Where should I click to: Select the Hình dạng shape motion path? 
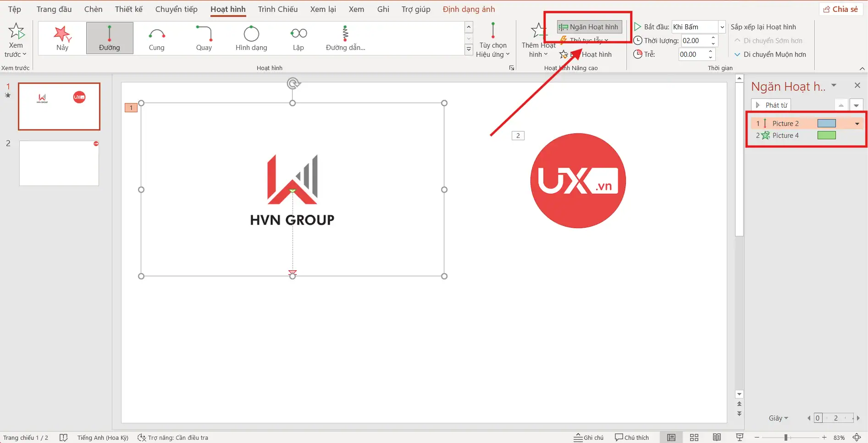click(251, 38)
